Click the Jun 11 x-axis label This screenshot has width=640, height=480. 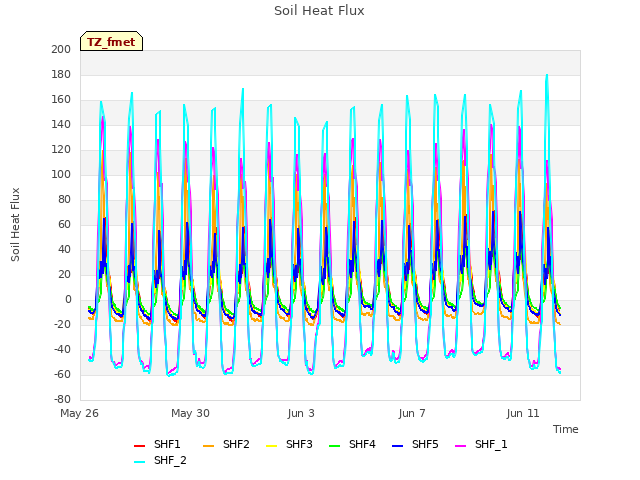(523, 414)
